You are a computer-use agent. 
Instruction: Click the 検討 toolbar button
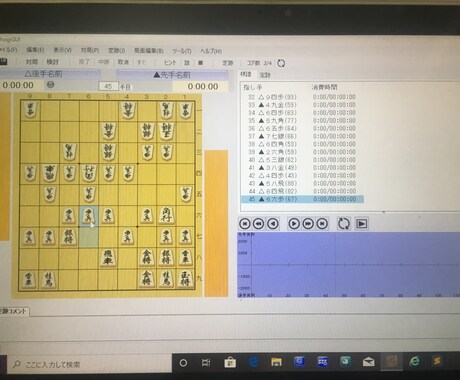tap(52, 62)
